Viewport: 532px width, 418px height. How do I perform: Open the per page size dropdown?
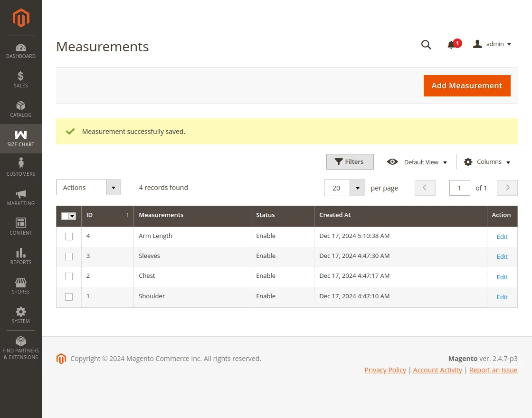pyautogui.click(x=357, y=188)
